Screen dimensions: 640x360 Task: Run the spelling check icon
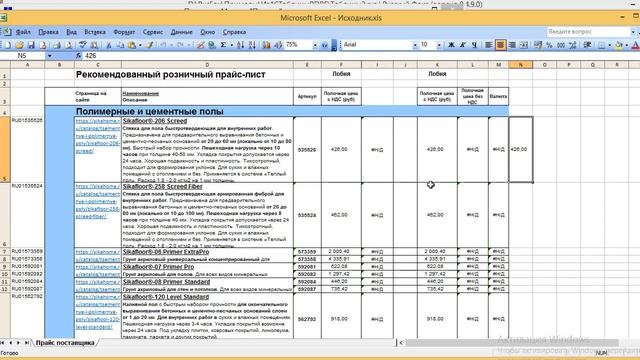pos(82,45)
